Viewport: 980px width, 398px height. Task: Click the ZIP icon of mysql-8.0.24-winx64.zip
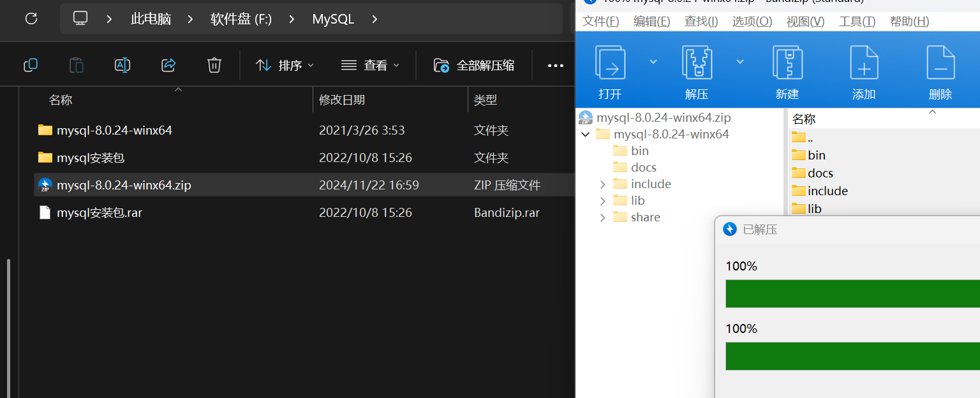click(45, 185)
